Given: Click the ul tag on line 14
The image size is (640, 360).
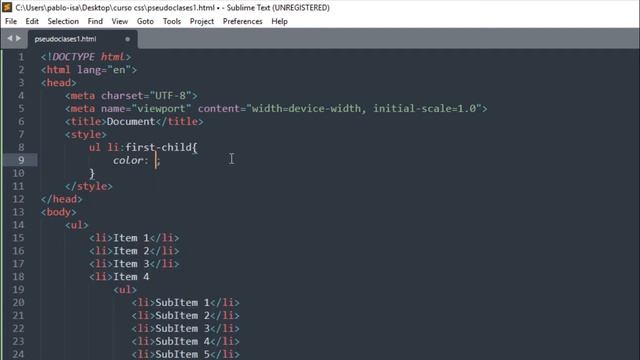Looking at the screenshot, I should [76, 225].
